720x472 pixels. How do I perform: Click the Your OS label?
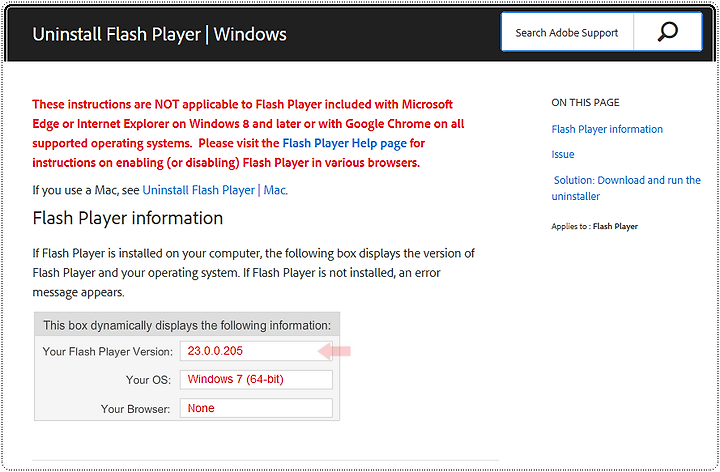click(148, 380)
